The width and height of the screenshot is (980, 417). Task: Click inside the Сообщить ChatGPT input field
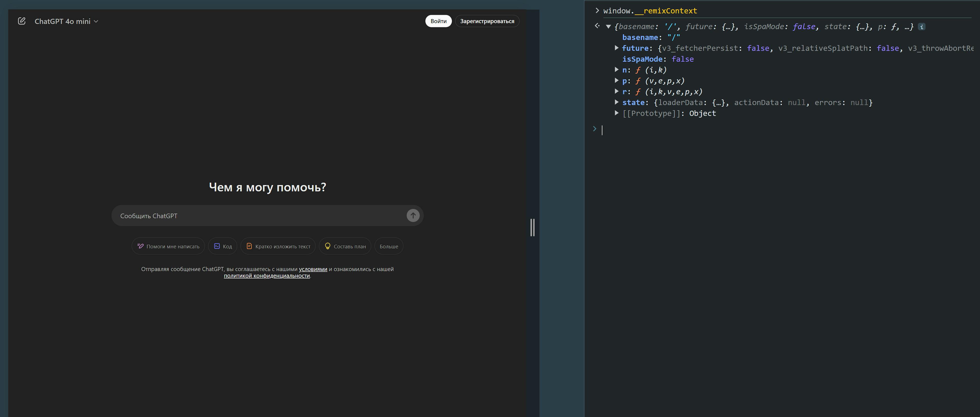click(228, 215)
